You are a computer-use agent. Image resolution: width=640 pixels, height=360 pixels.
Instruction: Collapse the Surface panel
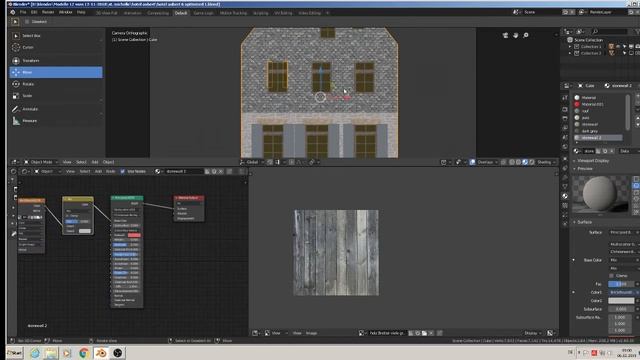(x=575, y=222)
